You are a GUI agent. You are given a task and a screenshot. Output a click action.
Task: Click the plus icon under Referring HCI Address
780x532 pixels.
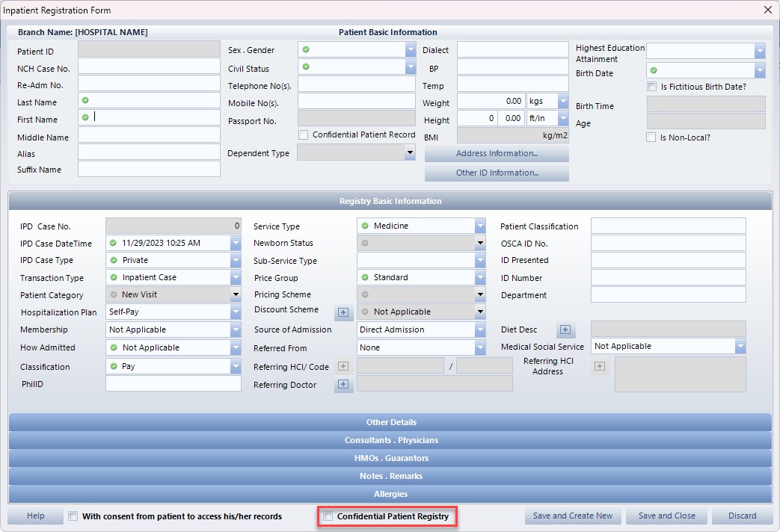tap(601, 366)
